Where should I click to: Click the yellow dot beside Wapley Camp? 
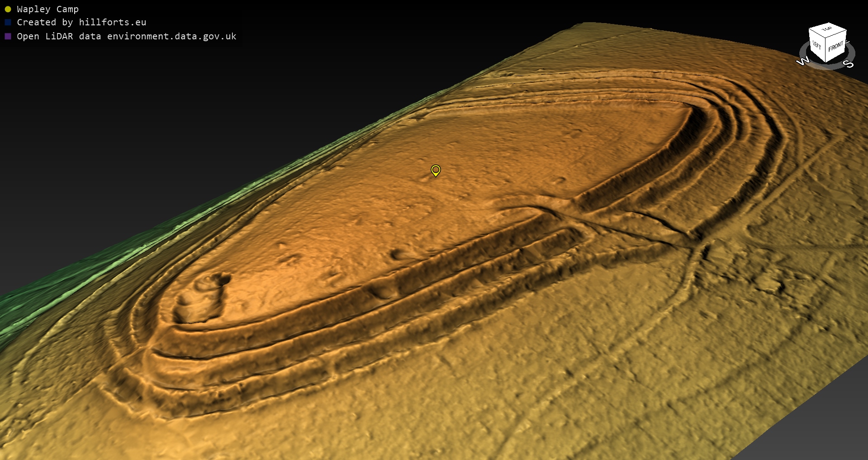[x=8, y=9]
